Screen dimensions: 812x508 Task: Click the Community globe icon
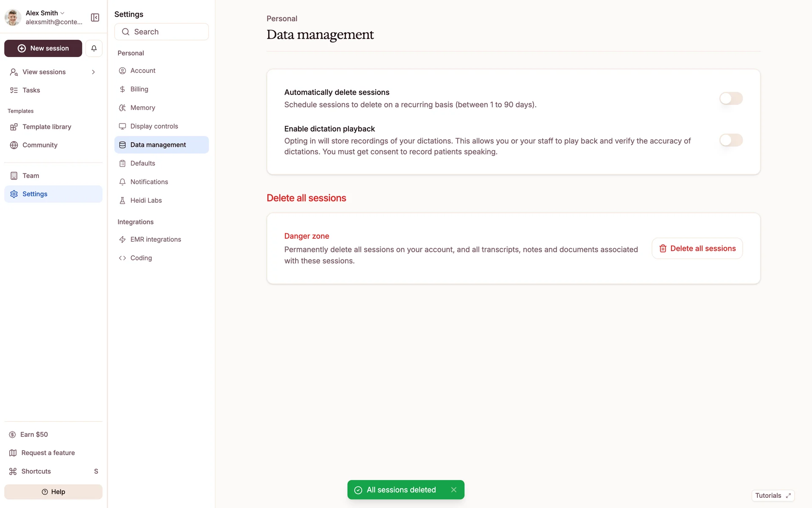pos(14,145)
